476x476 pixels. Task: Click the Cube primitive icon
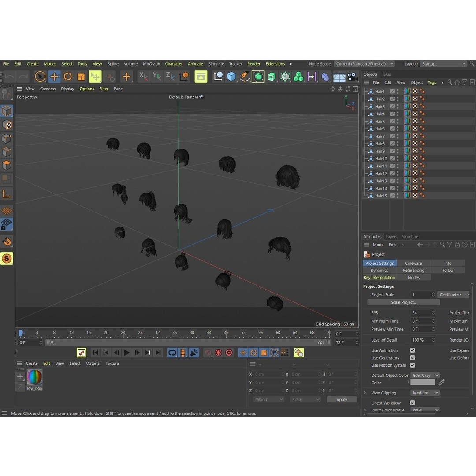tap(231, 77)
